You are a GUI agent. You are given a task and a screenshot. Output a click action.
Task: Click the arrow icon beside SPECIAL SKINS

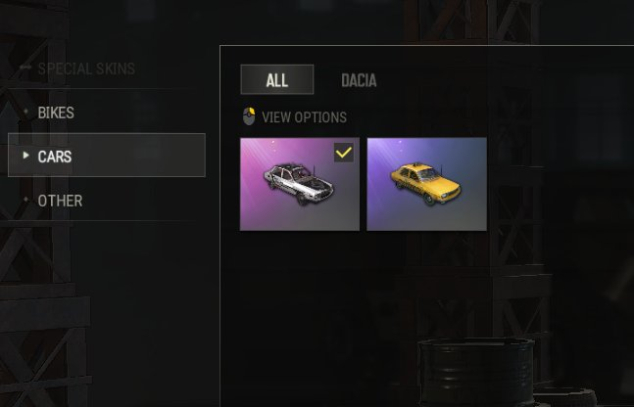[25, 67]
